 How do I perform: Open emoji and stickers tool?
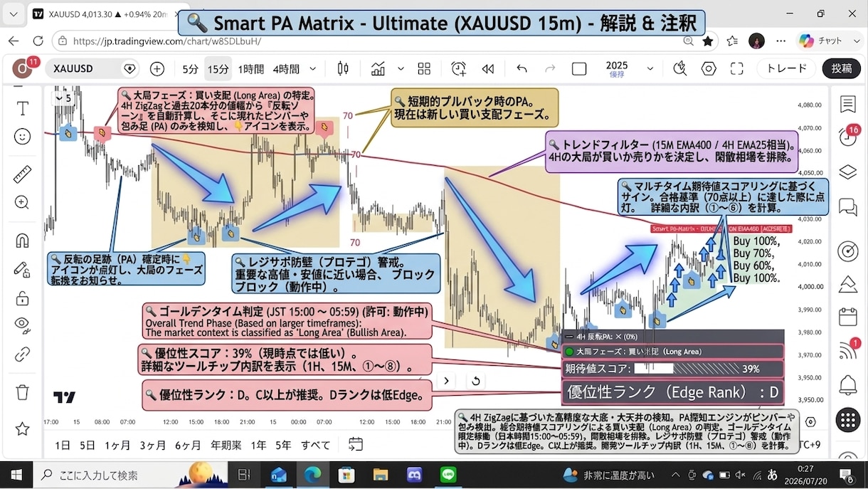(x=23, y=136)
